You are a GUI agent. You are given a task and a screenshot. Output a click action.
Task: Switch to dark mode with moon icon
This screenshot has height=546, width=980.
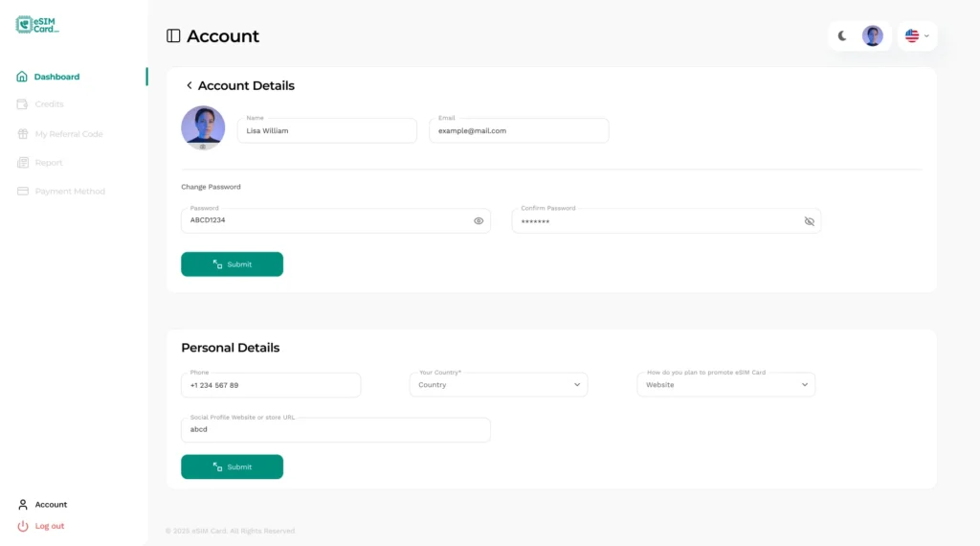pyautogui.click(x=842, y=36)
